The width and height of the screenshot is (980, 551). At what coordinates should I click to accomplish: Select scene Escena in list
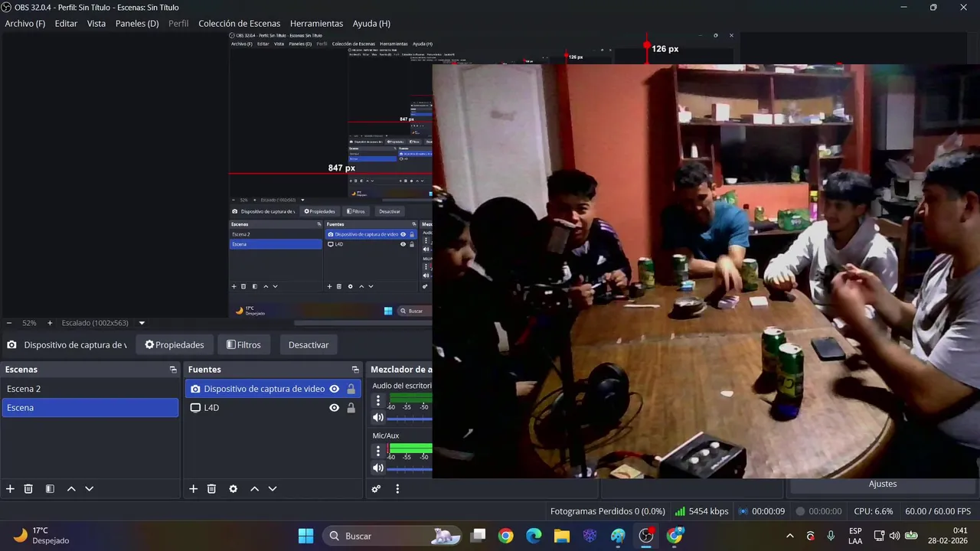point(90,408)
